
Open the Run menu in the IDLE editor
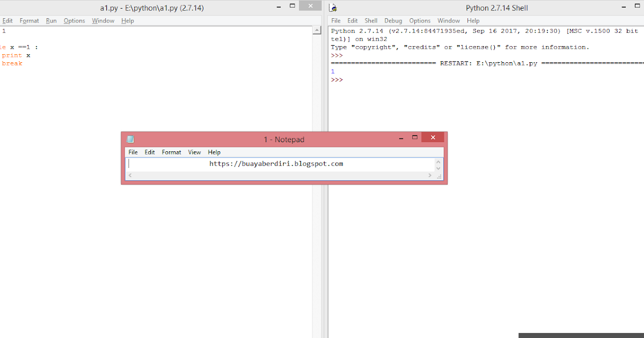pos(51,20)
